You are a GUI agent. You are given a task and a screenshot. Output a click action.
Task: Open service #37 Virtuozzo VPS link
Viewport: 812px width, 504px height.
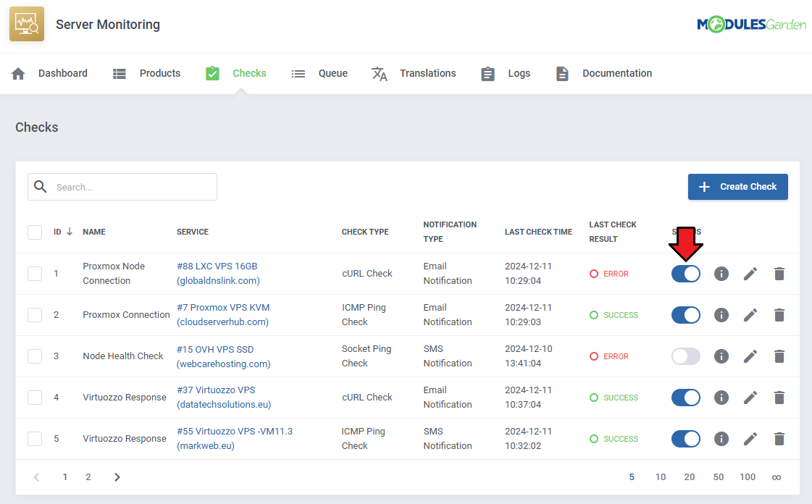(x=224, y=398)
